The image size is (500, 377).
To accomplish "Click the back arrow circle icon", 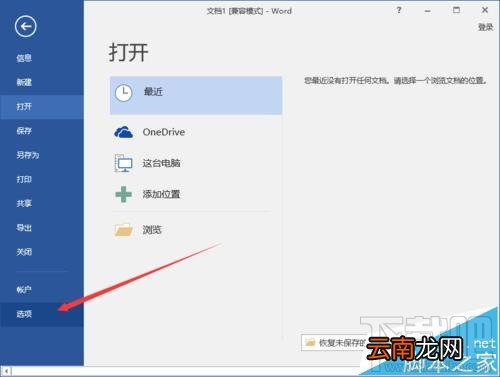I will click(x=25, y=26).
